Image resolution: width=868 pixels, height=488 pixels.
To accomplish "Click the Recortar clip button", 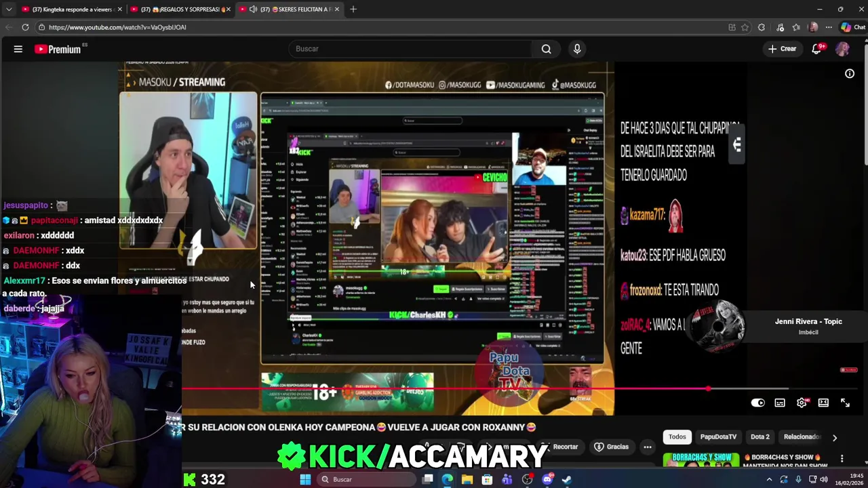I will pyautogui.click(x=559, y=447).
